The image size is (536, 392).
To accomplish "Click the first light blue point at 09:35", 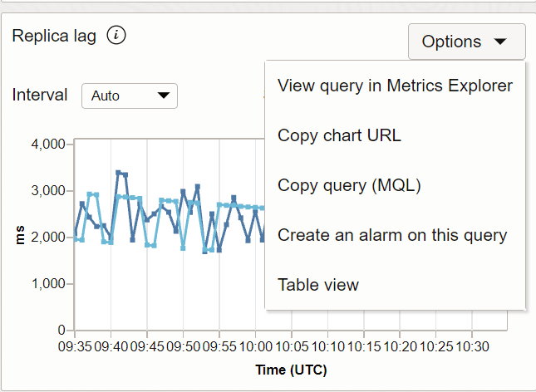I will tap(76, 238).
